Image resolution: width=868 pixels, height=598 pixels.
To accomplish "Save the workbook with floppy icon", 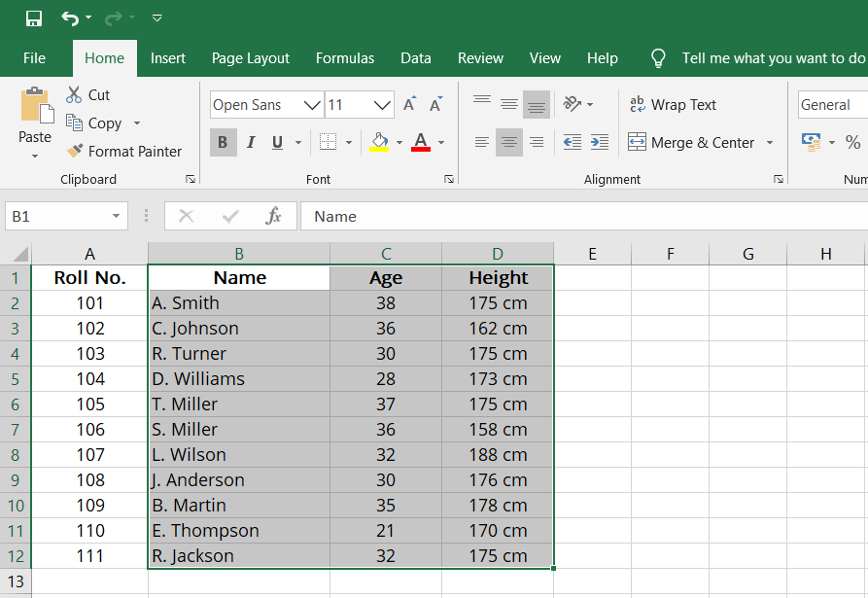I will click(x=34, y=18).
